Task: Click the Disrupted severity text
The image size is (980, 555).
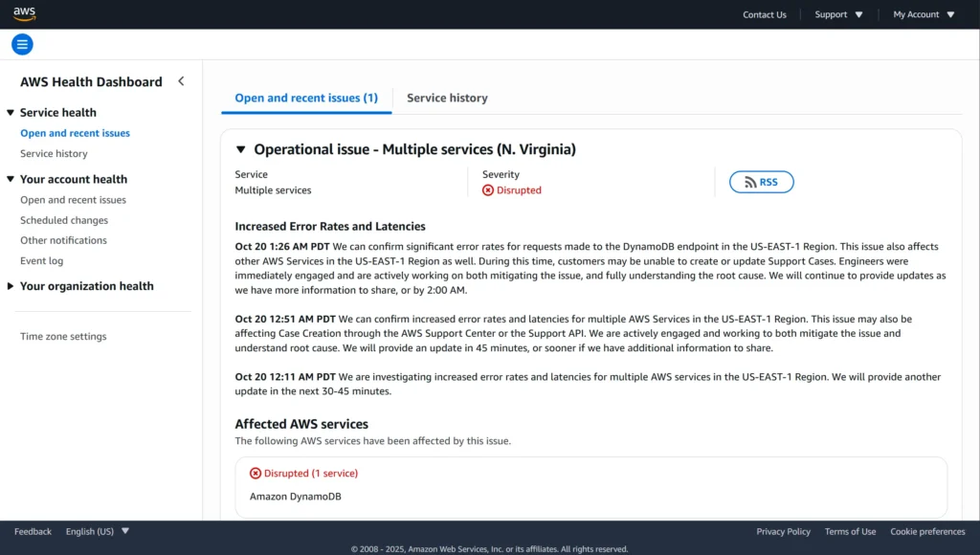Action: click(519, 190)
